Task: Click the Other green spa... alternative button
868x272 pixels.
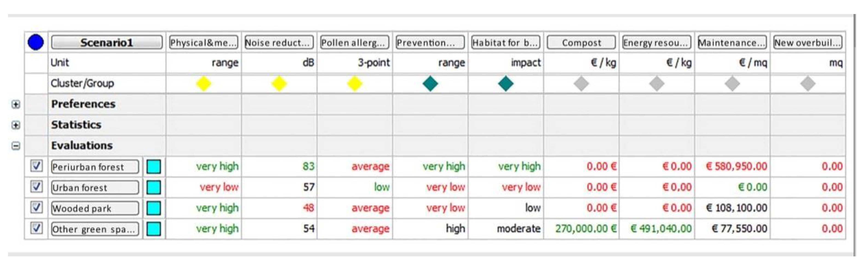Action: (95, 229)
